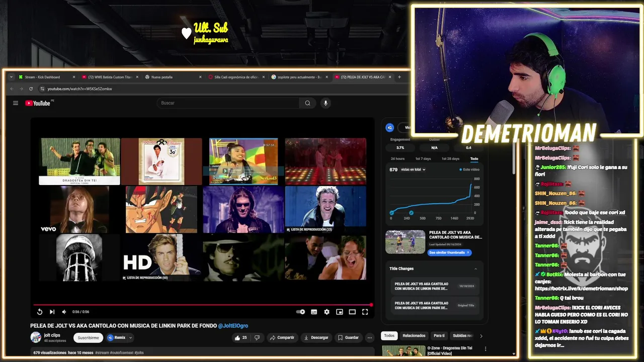Dislike the video
The width and height of the screenshot is (644, 362).
[x=257, y=337]
